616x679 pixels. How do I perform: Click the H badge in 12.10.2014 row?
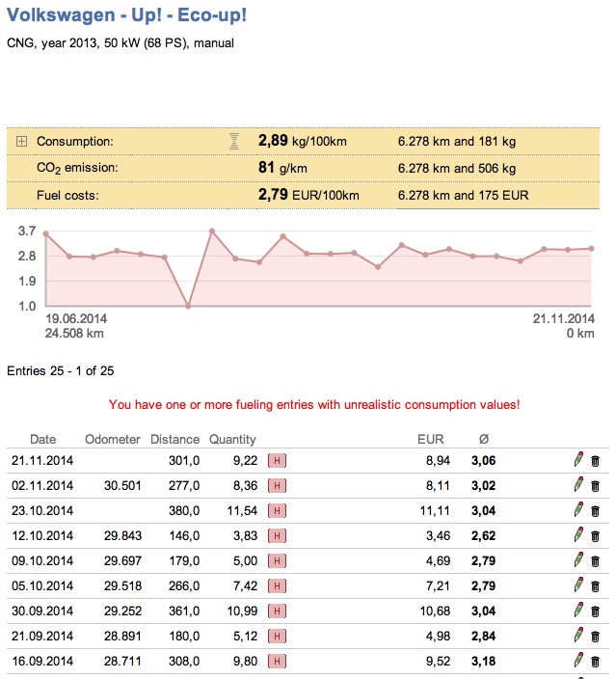click(277, 536)
